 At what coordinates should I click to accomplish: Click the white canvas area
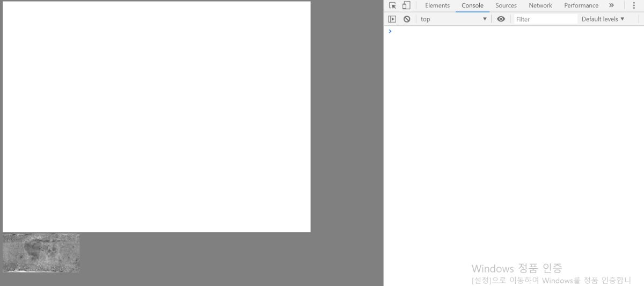coord(157,117)
